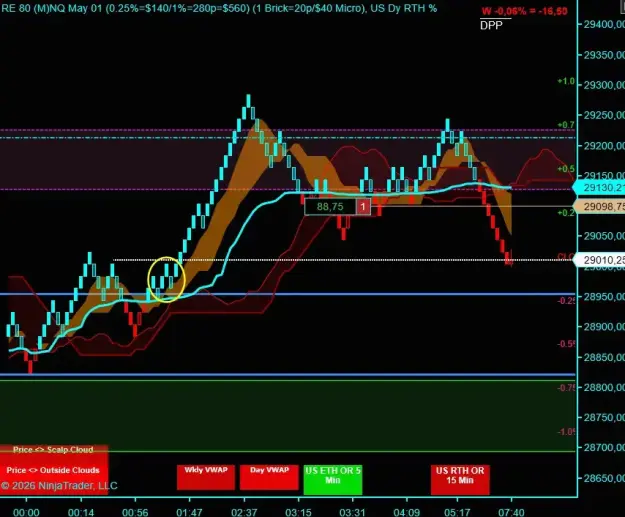The height and width of the screenshot is (517, 625).
Task: Click the 00:00 time axis label
Action: [x=26, y=512]
